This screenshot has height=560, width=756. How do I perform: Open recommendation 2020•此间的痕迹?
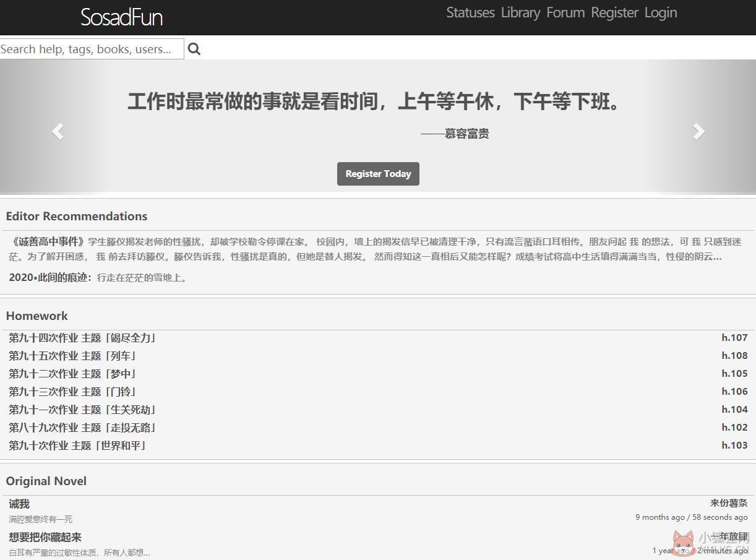point(50,278)
